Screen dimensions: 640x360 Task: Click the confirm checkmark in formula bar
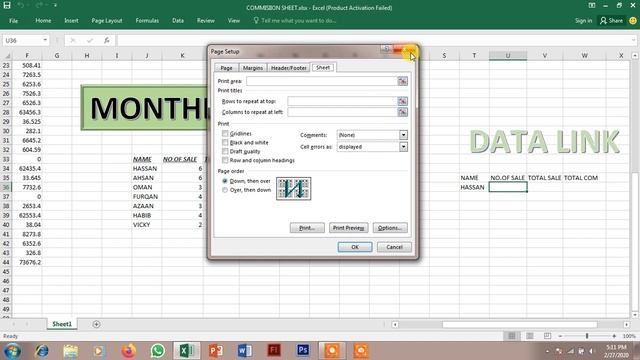point(89,40)
